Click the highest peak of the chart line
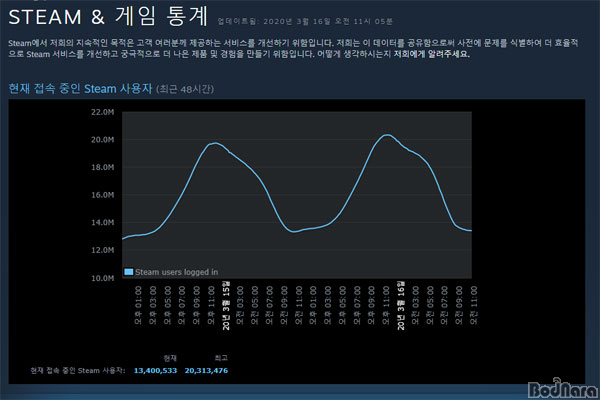 point(387,135)
